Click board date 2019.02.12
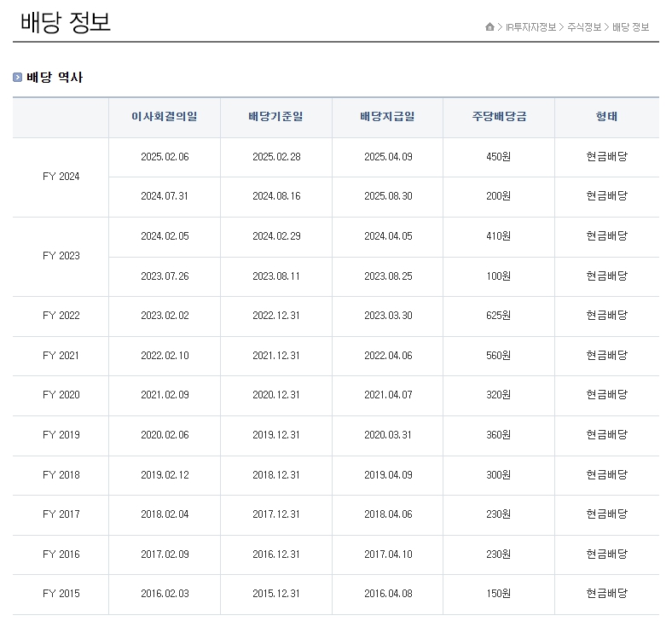 pos(165,475)
